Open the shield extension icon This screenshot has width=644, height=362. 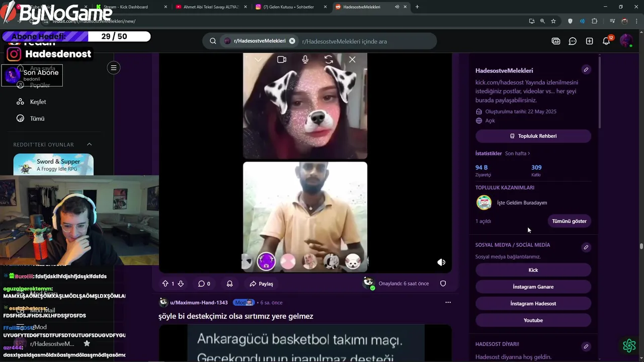pos(570,21)
